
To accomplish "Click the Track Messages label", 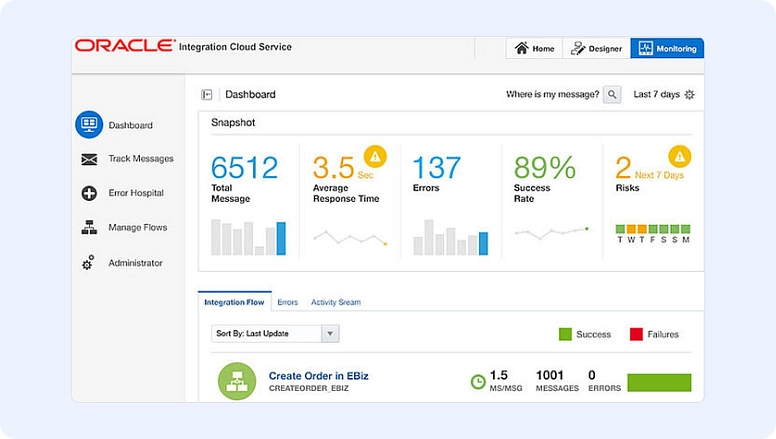I will 141,158.
